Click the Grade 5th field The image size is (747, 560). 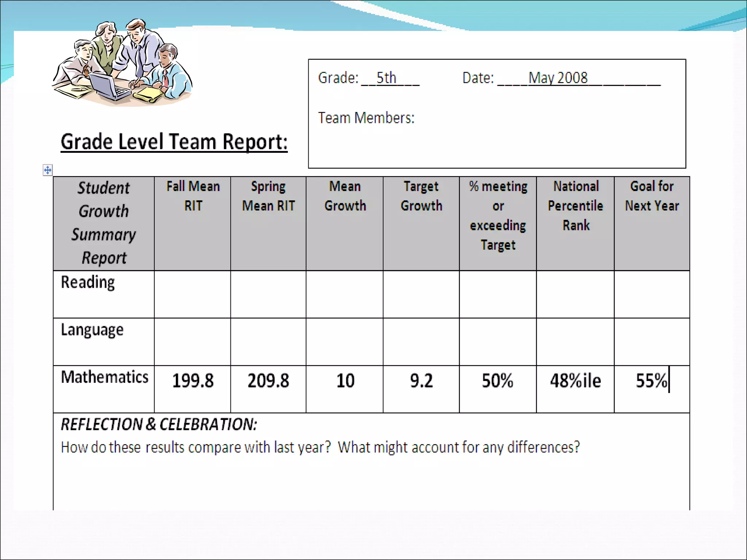pyautogui.click(x=387, y=78)
